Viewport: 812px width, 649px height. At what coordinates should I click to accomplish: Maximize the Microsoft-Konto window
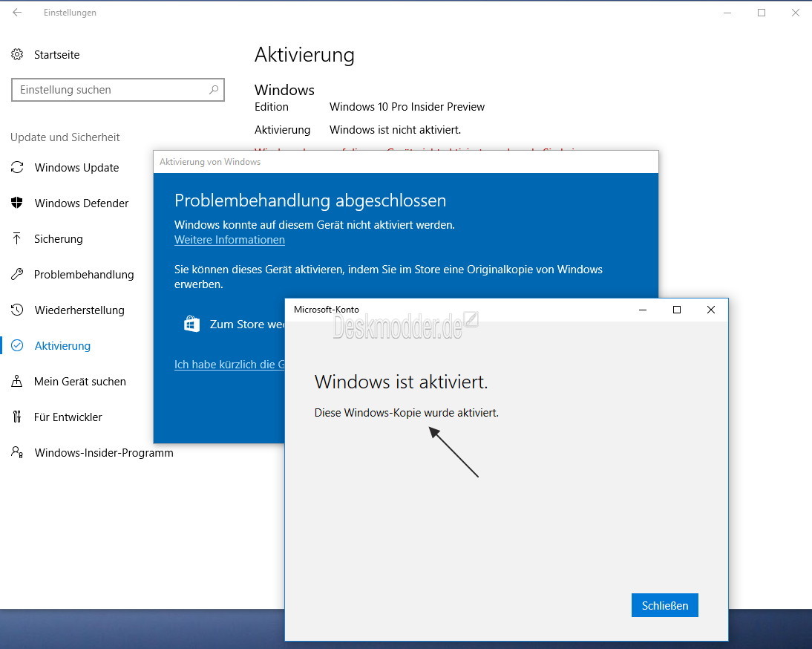676,310
